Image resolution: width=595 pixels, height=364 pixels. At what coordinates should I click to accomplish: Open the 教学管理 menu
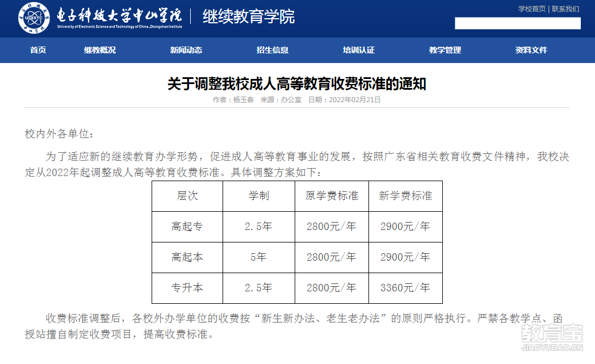445,50
